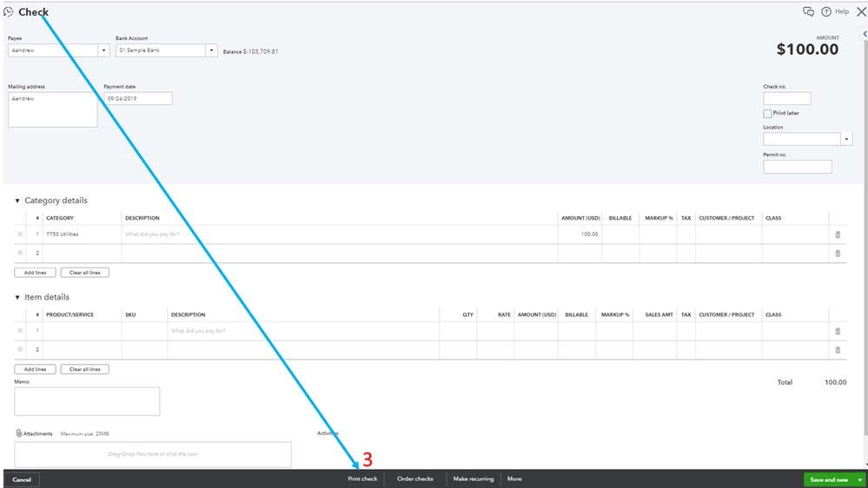Collapse the Category details section
868x488 pixels.
click(17, 201)
